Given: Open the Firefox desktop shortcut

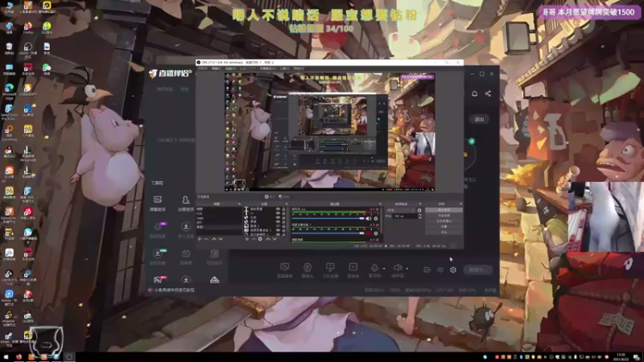Looking at the screenshot, I should [28, 28].
